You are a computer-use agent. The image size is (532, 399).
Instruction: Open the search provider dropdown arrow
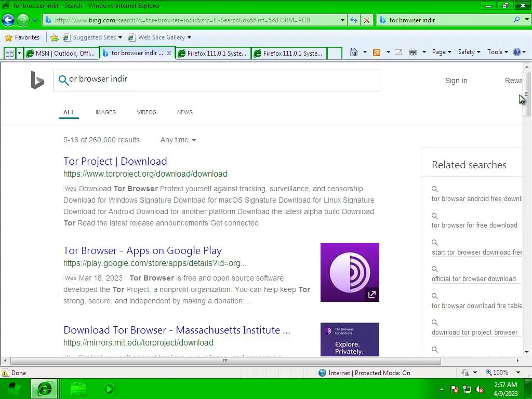click(527, 20)
